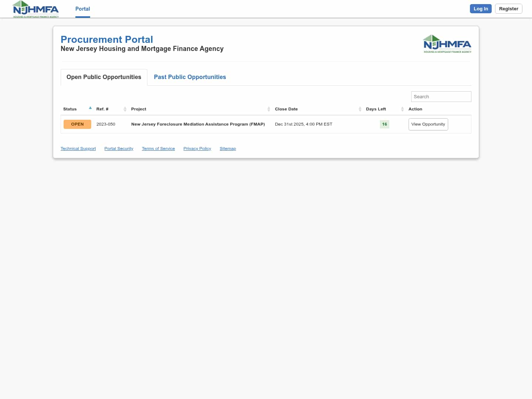Click the OPEN status badge
The width and height of the screenshot is (532, 399).
77,124
